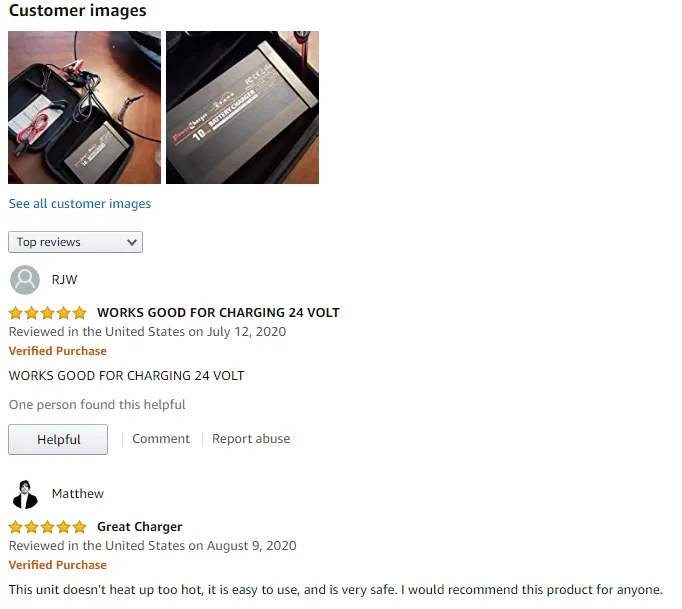Click Verified Purchase label under Matthew's review
This screenshot has width=682, height=609.
[x=57, y=565]
